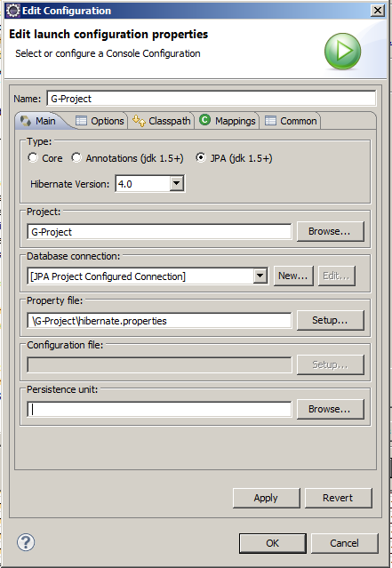Switch to the Common tab
392x568 pixels.
point(291,121)
